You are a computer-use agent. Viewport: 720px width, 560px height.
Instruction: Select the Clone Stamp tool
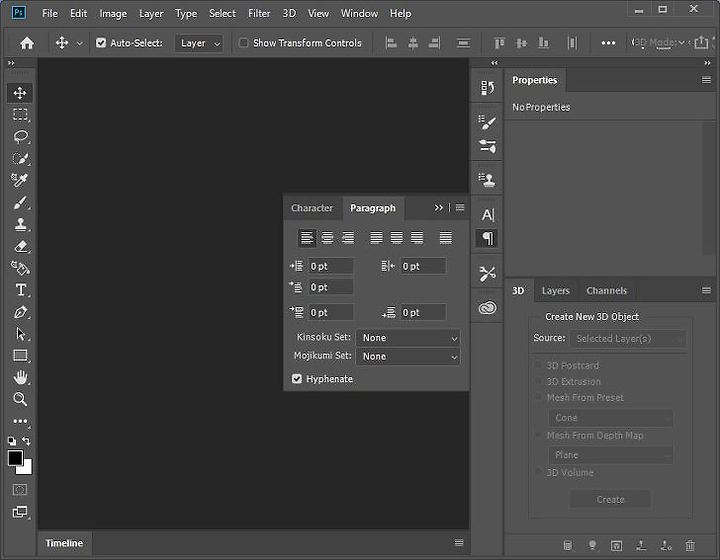tap(20, 224)
